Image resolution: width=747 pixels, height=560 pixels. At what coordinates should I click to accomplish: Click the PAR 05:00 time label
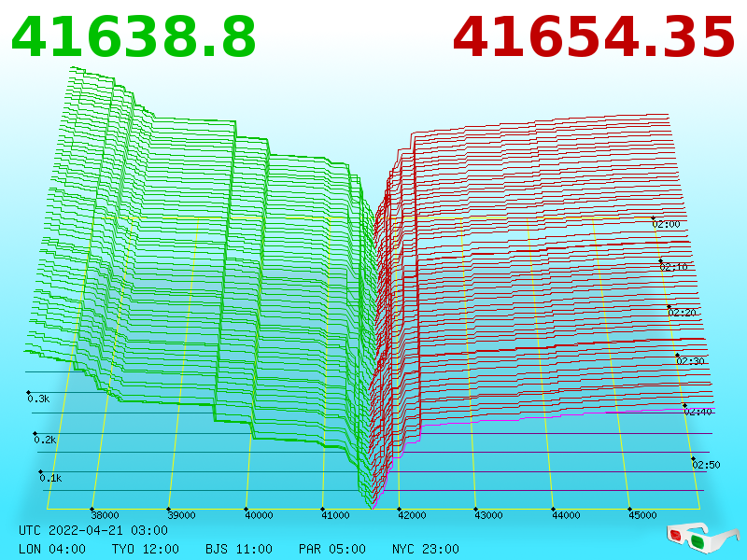[x=332, y=549]
